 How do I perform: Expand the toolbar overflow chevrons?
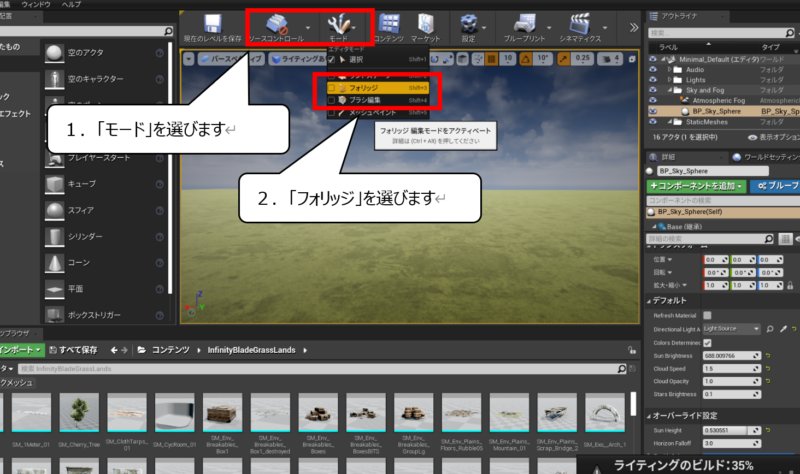[634, 28]
